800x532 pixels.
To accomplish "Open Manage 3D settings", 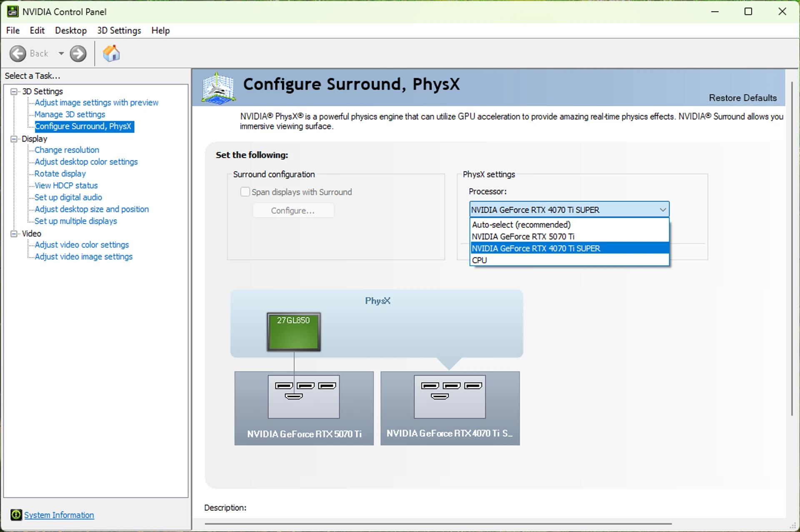I will [x=70, y=114].
